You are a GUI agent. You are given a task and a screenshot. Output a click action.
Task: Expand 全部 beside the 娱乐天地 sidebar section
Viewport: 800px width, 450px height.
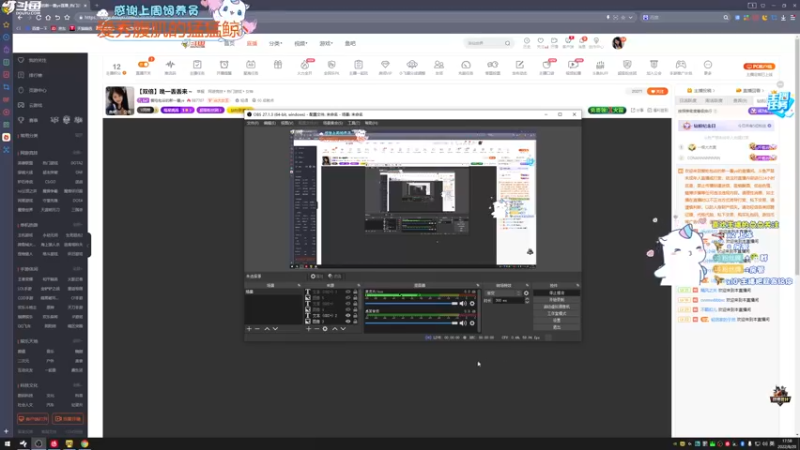pyautogui.click(x=77, y=341)
